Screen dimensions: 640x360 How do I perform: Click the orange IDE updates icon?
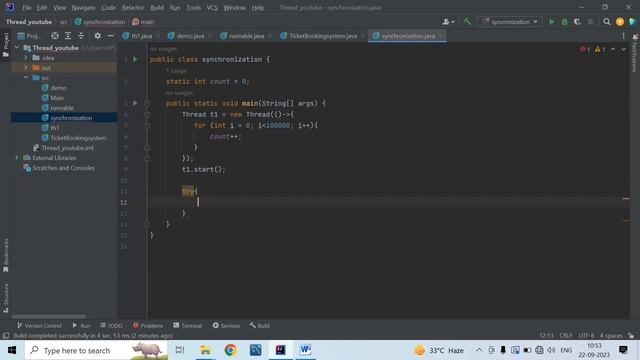coord(620,22)
